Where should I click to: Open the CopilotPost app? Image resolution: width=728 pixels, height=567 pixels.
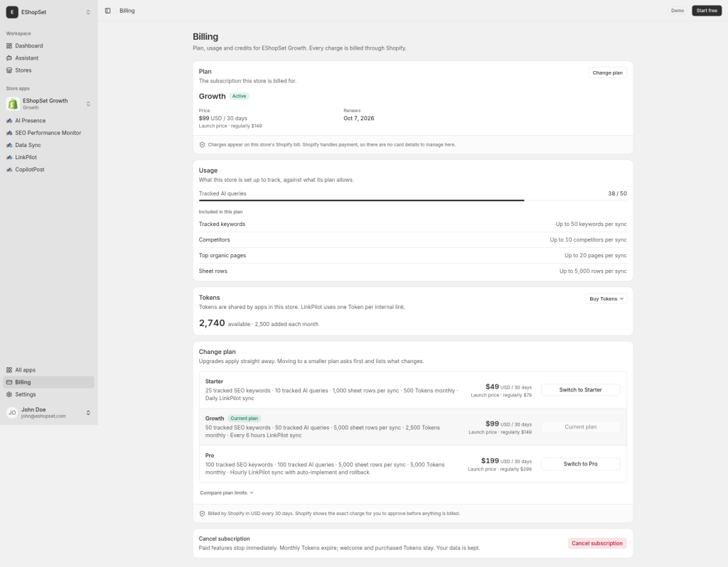point(49,170)
